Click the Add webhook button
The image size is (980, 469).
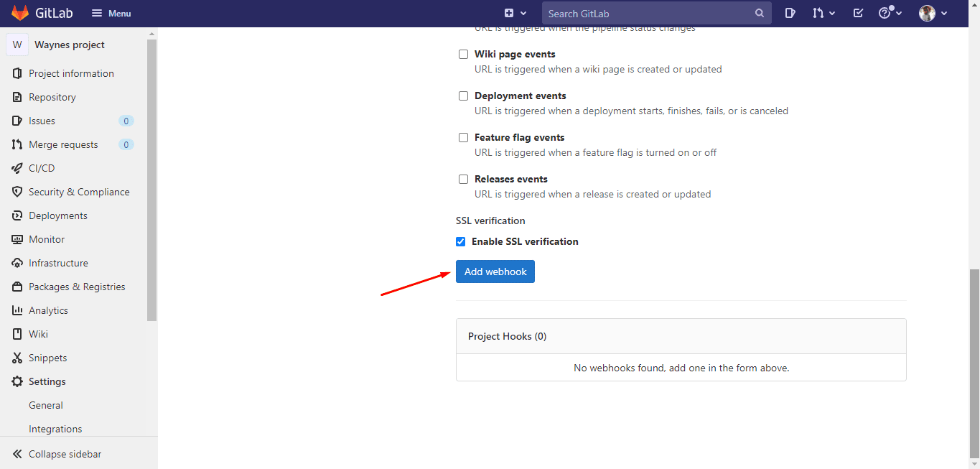click(x=495, y=271)
